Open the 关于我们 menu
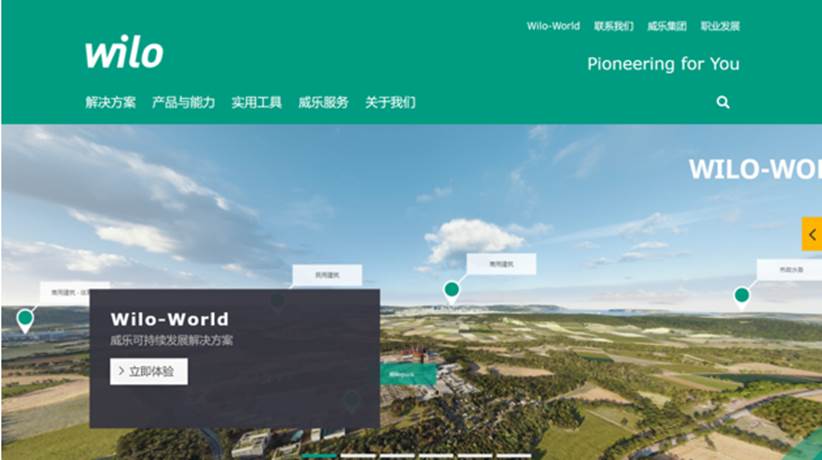This screenshot has width=822, height=460. (391, 102)
